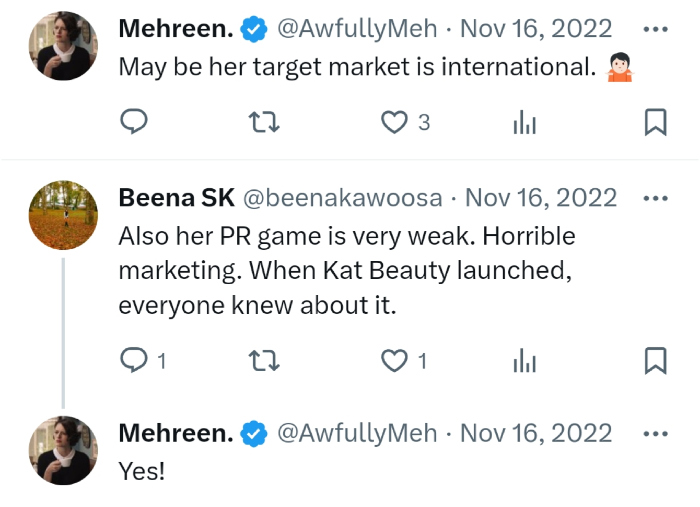Image resolution: width=700 pixels, height=507 pixels.
Task: Like Mehreen's tweet with 3 likes
Action: click(x=396, y=122)
